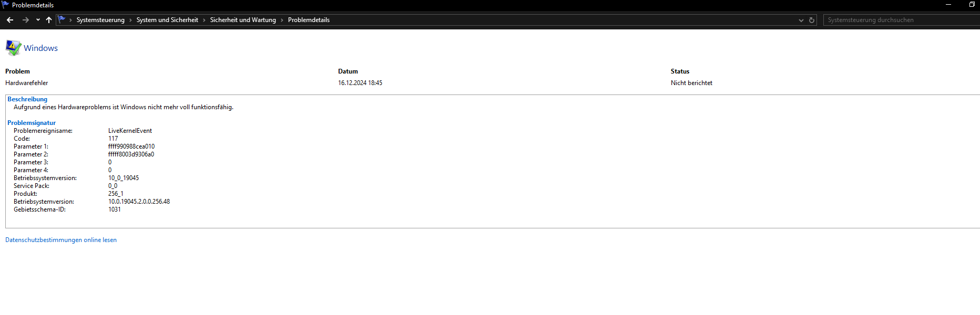Select the LiveKernelEvent value
980x315 pixels.
tap(130, 131)
